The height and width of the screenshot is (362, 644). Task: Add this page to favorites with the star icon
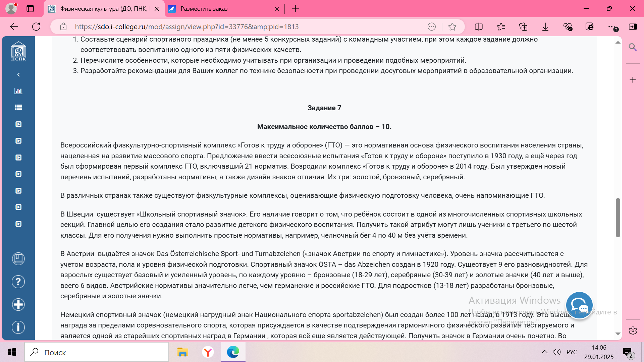(x=452, y=27)
